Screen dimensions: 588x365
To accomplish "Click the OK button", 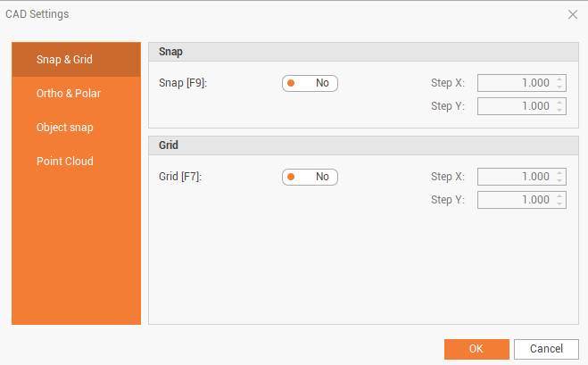I will point(476,349).
